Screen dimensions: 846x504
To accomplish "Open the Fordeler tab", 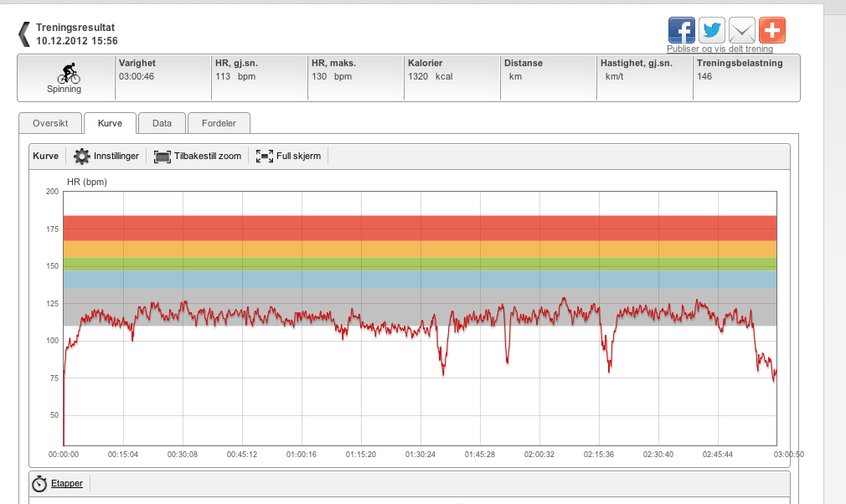I will (219, 123).
